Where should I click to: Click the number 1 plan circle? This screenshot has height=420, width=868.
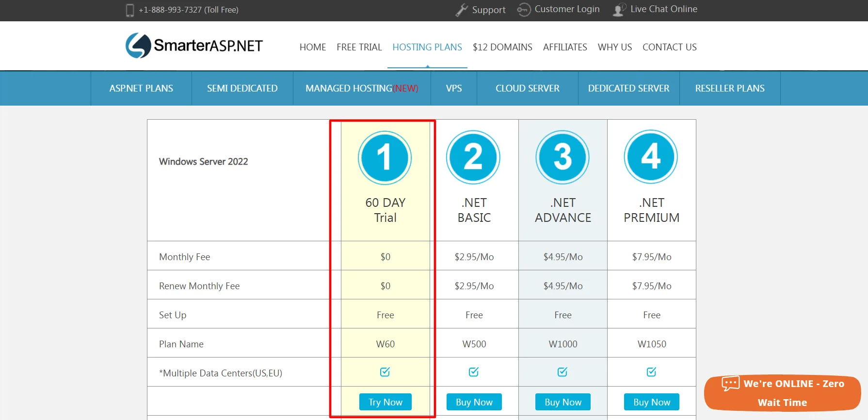[385, 157]
